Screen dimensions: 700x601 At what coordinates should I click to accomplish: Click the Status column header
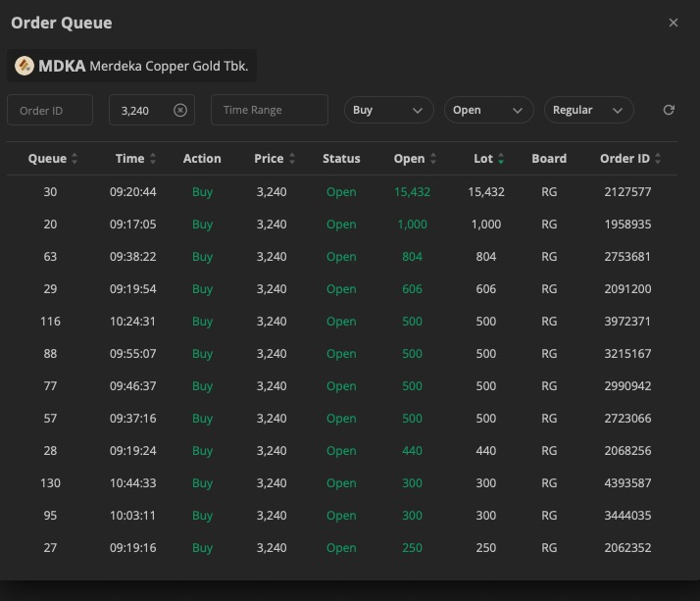point(341,159)
